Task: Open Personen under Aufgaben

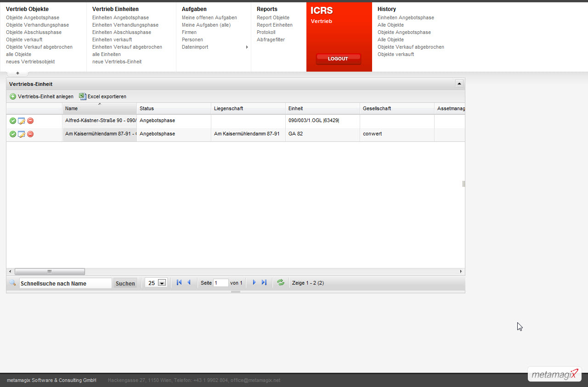Action: pyautogui.click(x=192, y=39)
